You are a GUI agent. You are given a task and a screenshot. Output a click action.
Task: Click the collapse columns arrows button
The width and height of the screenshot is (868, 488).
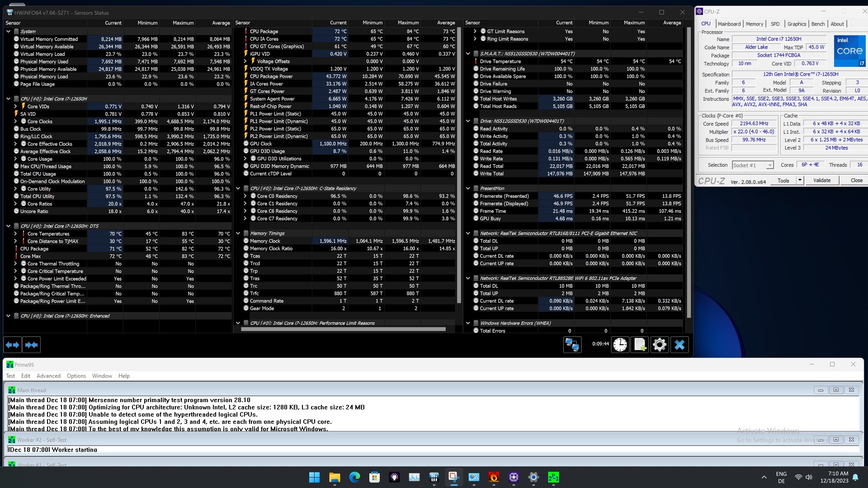pos(32,345)
